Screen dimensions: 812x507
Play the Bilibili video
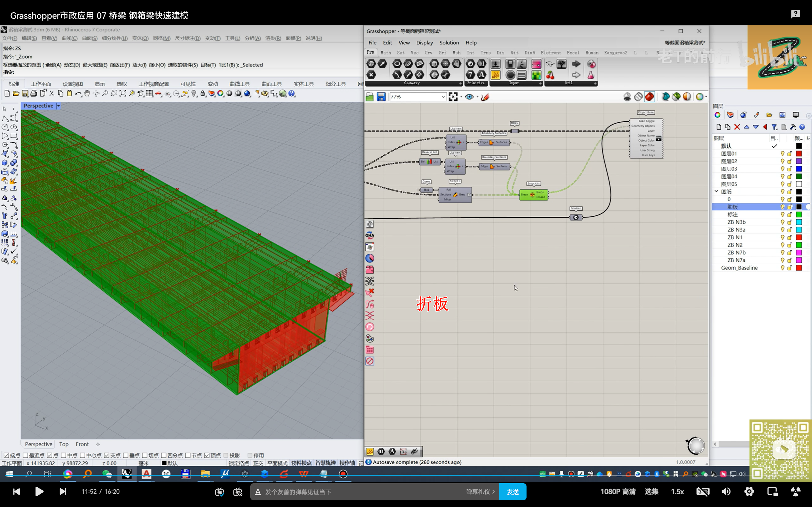(x=39, y=491)
